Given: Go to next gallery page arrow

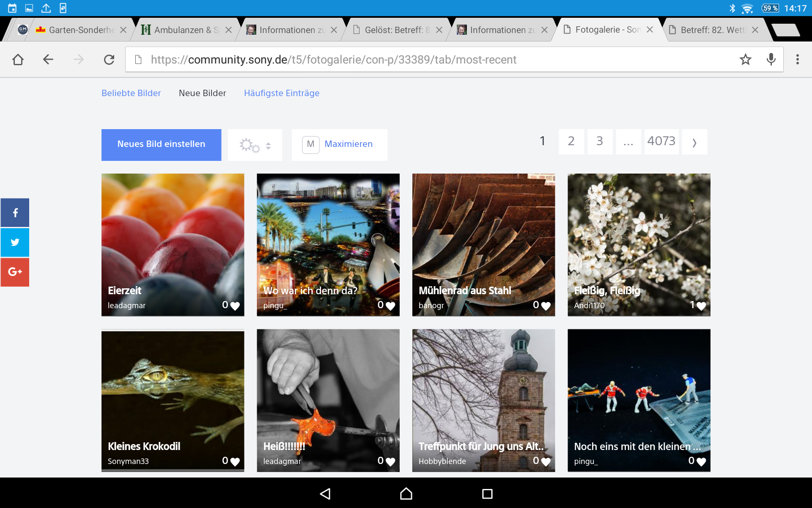Looking at the screenshot, I should [x=694, y=142].
